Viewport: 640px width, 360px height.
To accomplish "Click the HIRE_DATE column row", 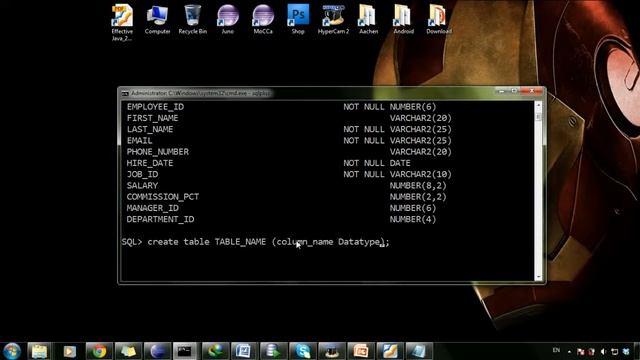I will coord(269,163).
